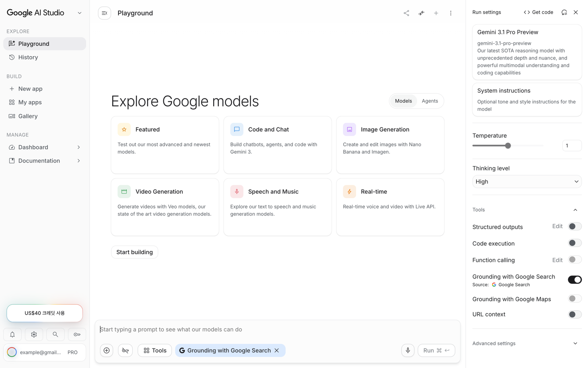Expand the Dashboard submenu arrow
The height and width of the screenshot is (368, 588).
point(79,147)
